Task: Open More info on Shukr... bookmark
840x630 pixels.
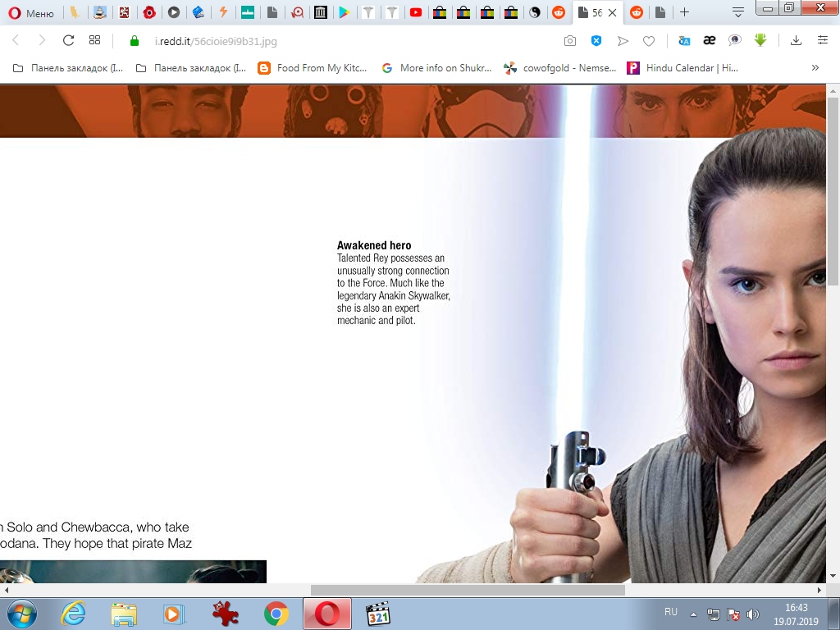Action: pos(436,68)
